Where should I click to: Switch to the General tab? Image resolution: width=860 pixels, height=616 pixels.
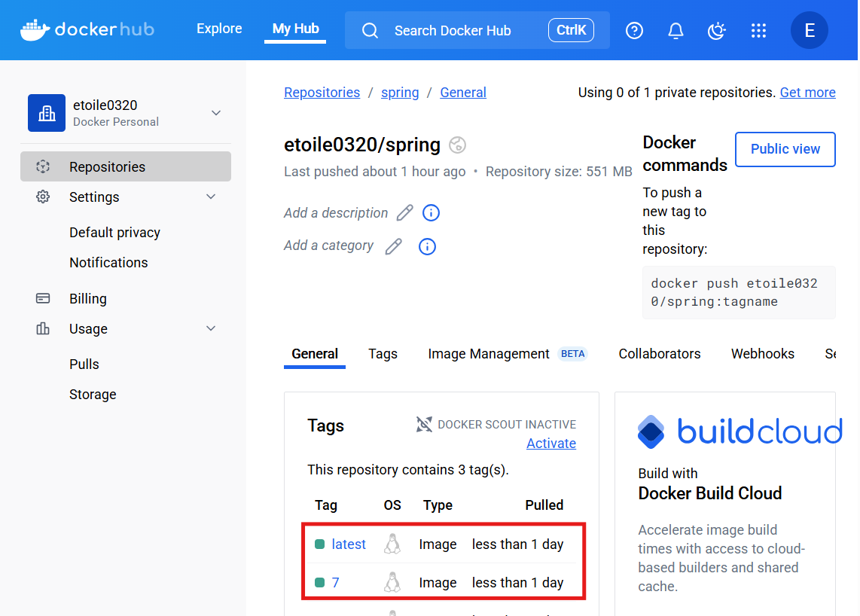tap(315, 354)
